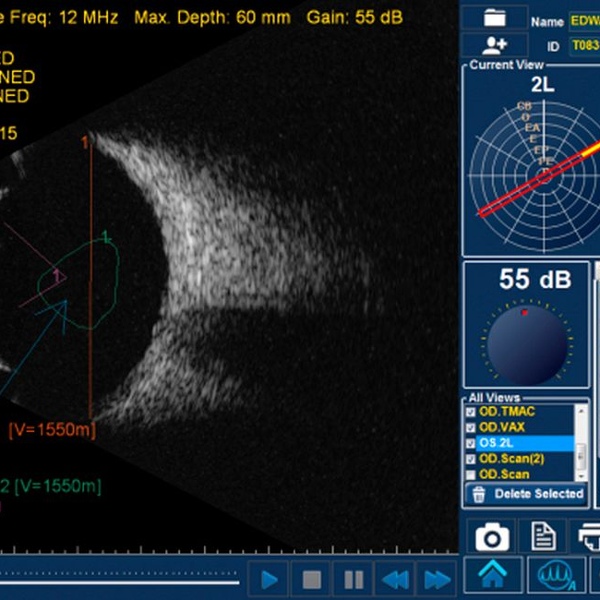Click the 2L current view label

[543, 85]
